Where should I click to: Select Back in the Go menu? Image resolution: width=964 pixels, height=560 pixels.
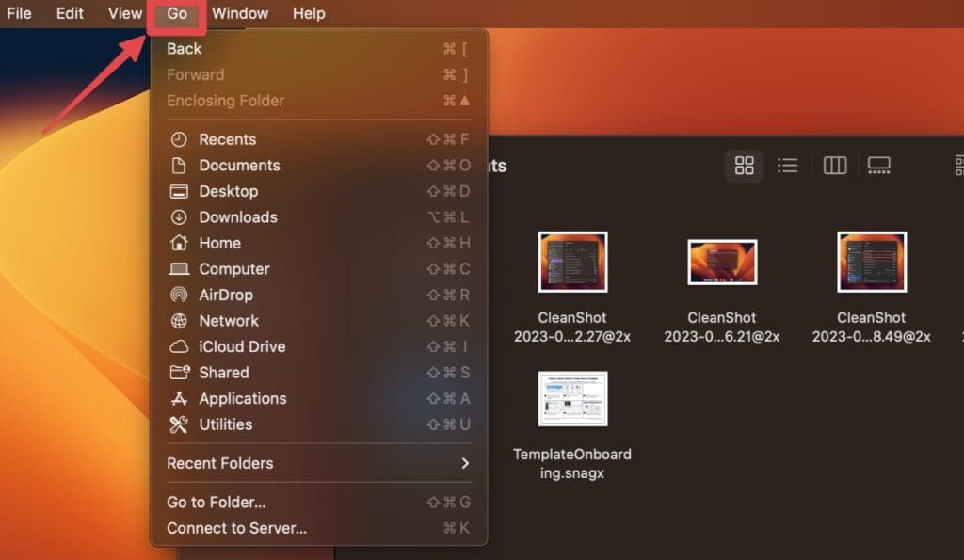pyautogui.click(x=185, y=49)
